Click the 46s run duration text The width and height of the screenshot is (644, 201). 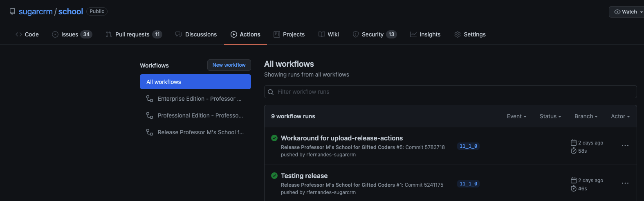583,189
